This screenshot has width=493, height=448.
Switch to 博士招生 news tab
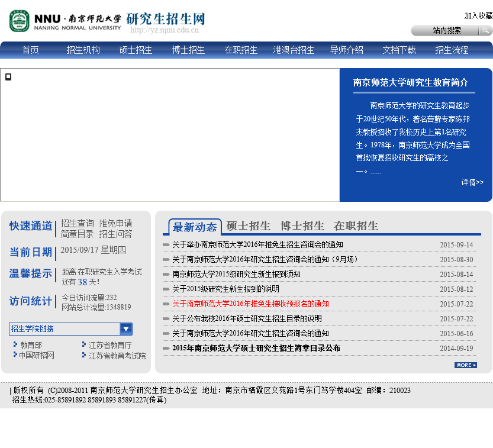click(x=302, y=226)
